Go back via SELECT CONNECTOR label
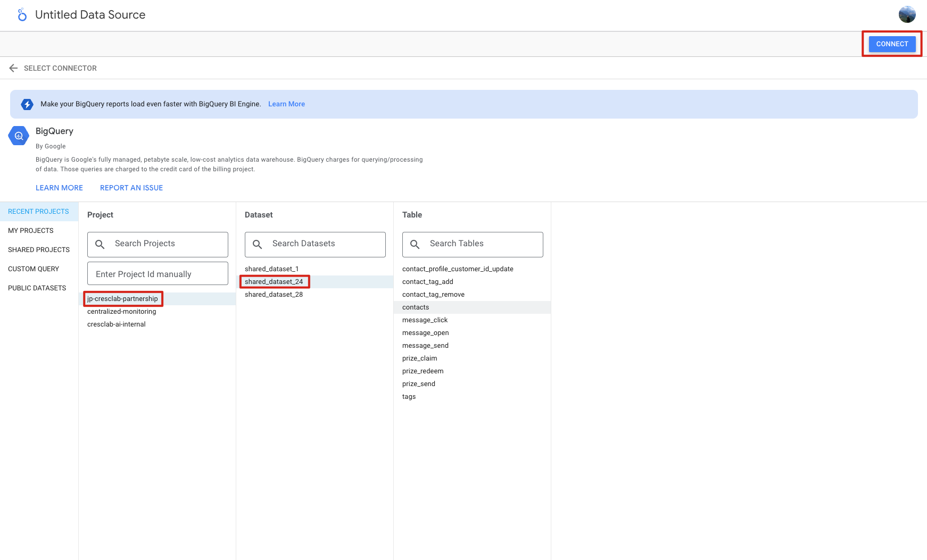The height and width of the screenshot is (560, 927). point(60,68)
